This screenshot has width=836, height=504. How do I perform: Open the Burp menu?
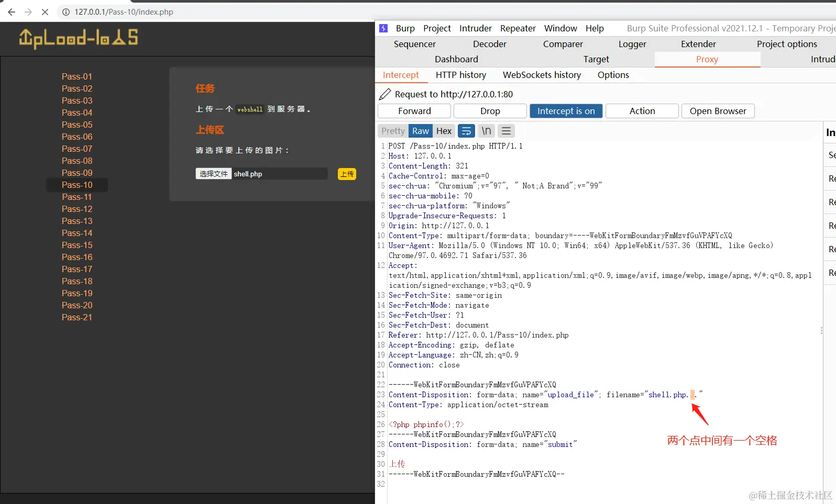coord(405,28)
